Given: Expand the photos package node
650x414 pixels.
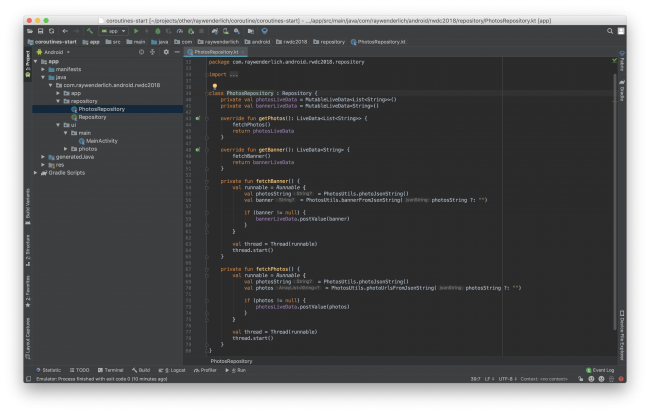Looking at the screenshot, I should tap(65, 149).
